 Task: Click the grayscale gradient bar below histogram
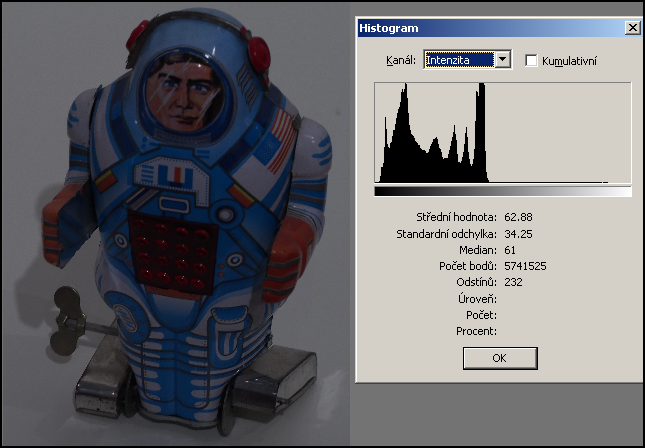[503, 191]
